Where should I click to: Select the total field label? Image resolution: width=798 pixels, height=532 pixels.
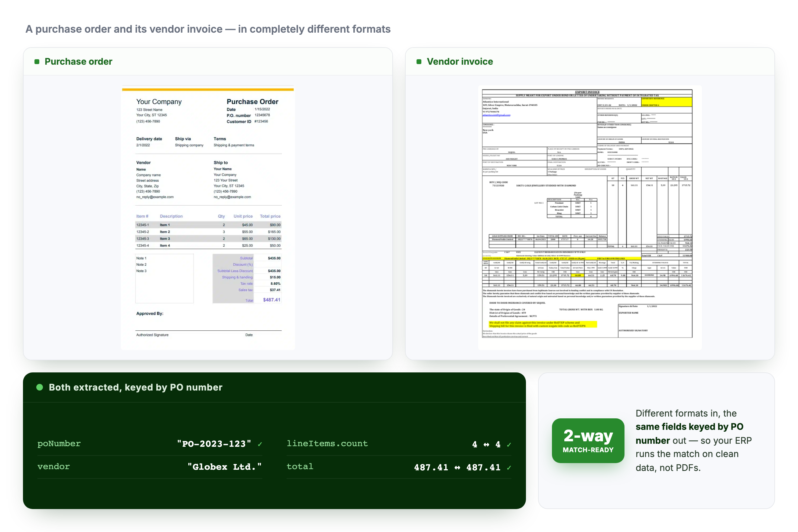tap(300, 466)
